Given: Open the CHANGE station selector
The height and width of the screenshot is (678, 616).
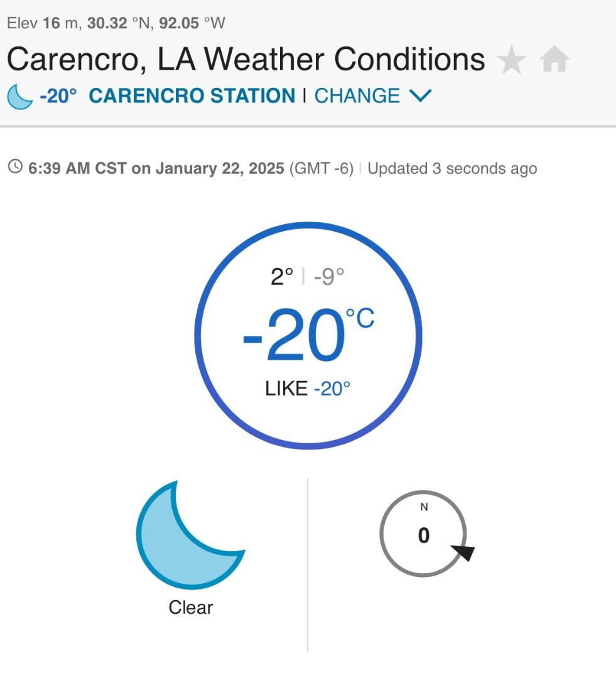Looking at the screenshot, I should [x=357, y=96].
